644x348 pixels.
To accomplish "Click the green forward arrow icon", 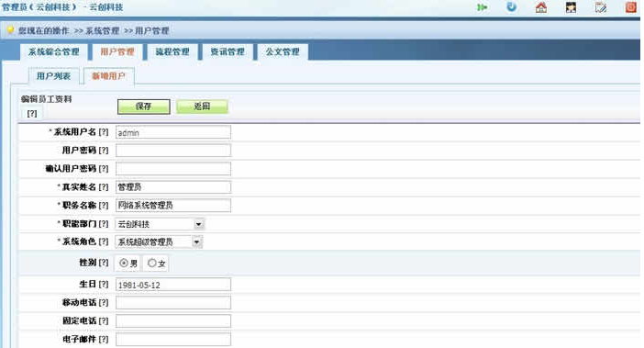I will coord(482,7).
